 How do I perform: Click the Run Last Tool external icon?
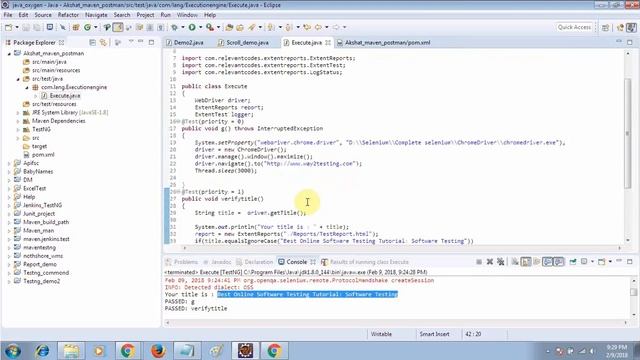pos(210,27)
